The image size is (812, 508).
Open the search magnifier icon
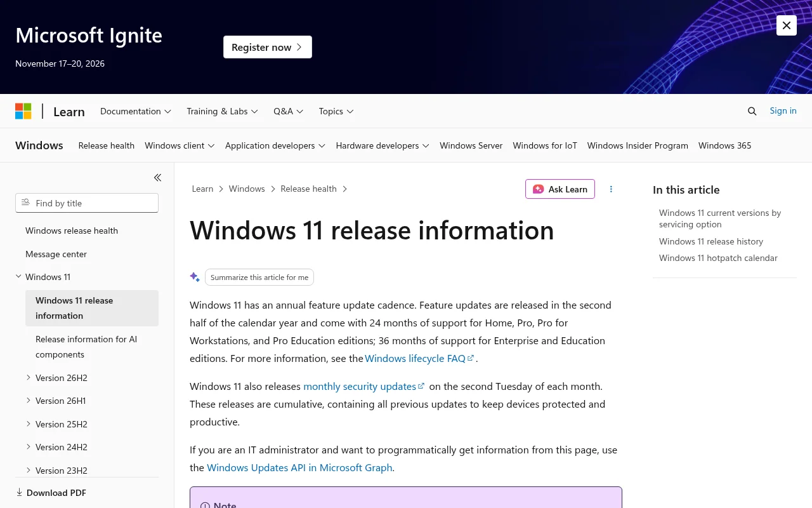point(752,111)
